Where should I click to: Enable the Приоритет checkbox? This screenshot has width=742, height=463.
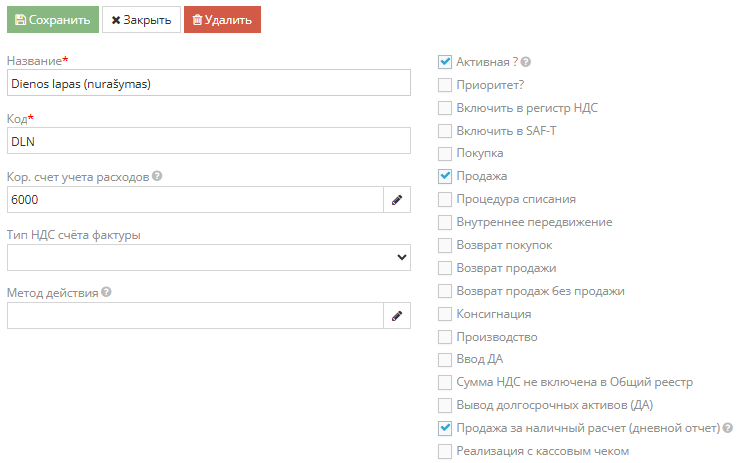445,85
